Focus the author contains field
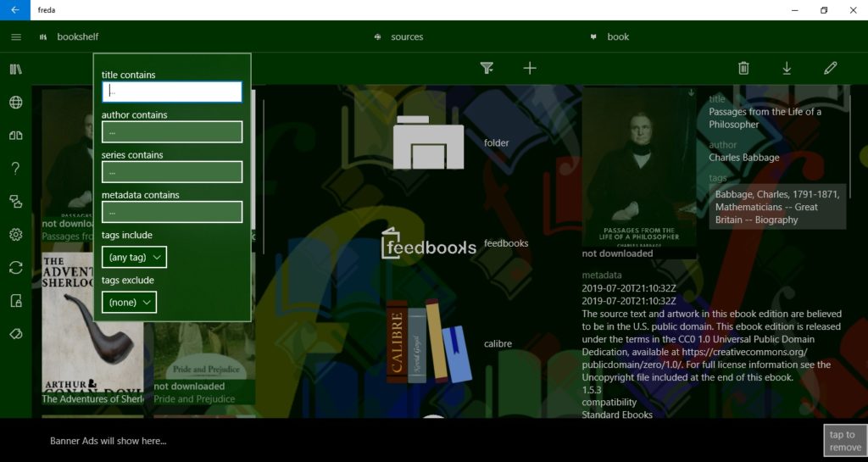The height and width of the screenshot is (462, 868). pyautogui.click(x=172, y=131)
